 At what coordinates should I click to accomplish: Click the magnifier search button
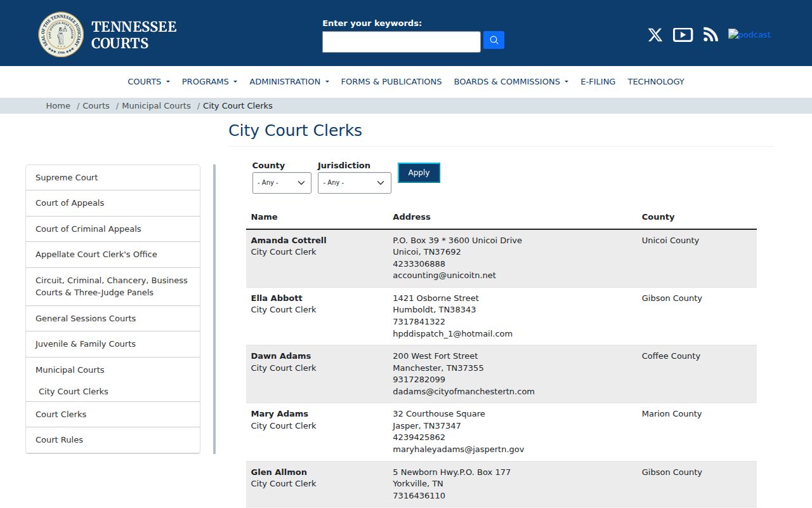coord(494,41)
